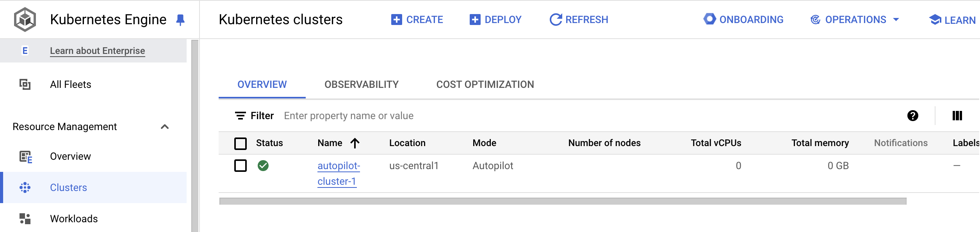Click the green status checkmark for autopilot-cluster-1
Image resolution: width=980 pixels, height=232 pixels.
[x=263, y=166]
